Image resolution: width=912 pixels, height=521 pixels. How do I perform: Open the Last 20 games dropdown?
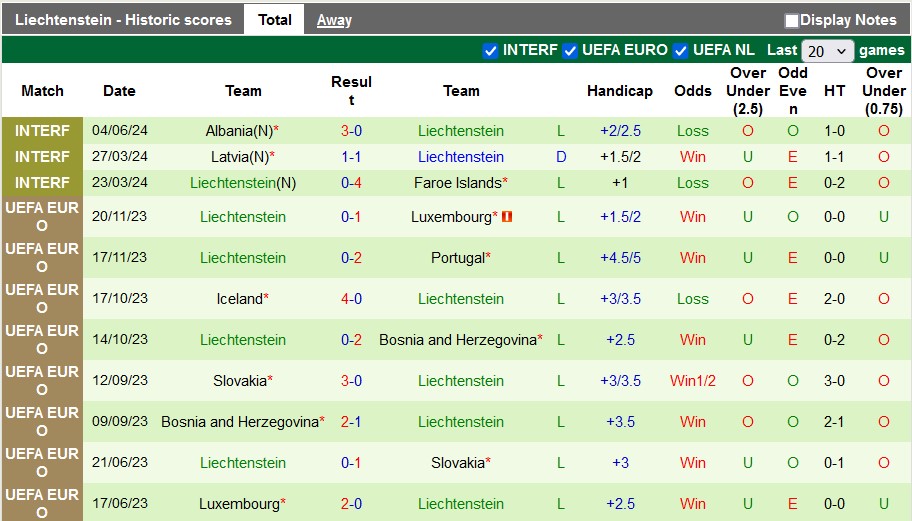[828, 51]
